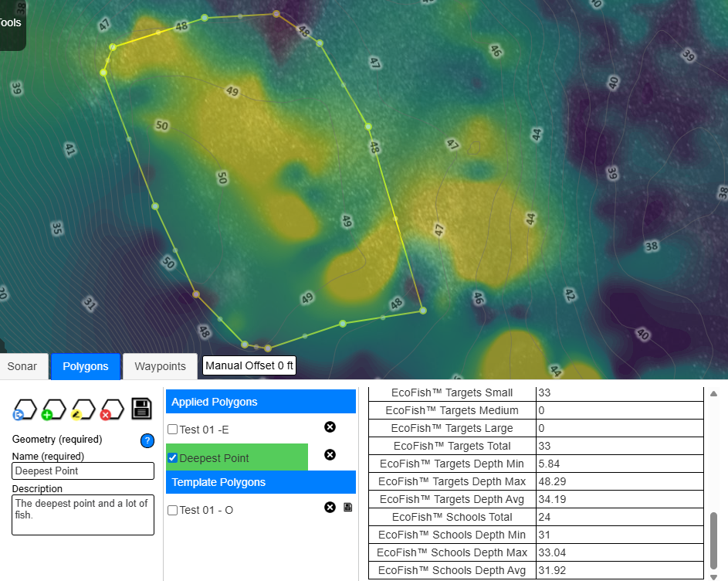Save polygon using the floppy disk icon

click(x=141, y=409)
